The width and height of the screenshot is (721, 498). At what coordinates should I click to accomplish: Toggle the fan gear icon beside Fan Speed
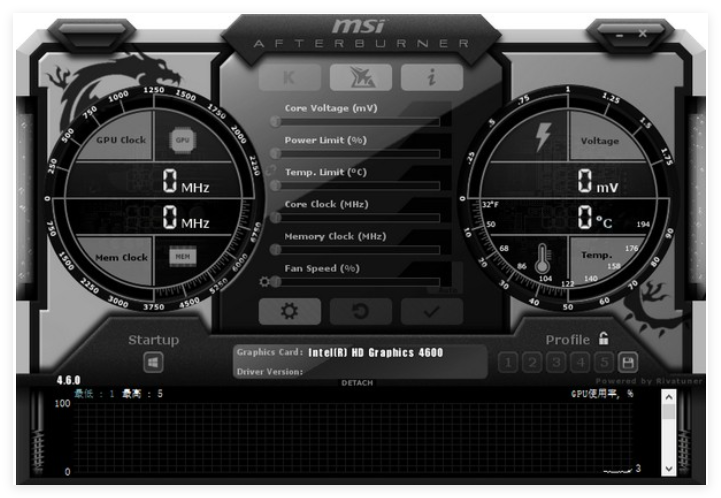pyautogui.click(x=264, y=281)
